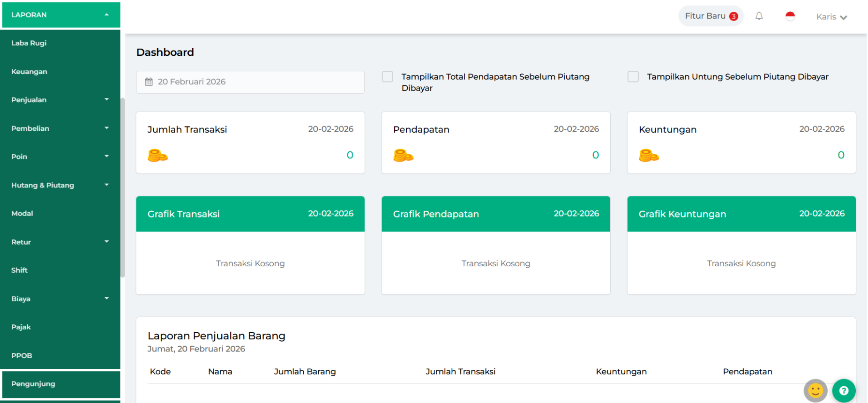The image size is (868, 403).
Task: Click the smiley face feedback icon
Action: click(x=815, y=390)
